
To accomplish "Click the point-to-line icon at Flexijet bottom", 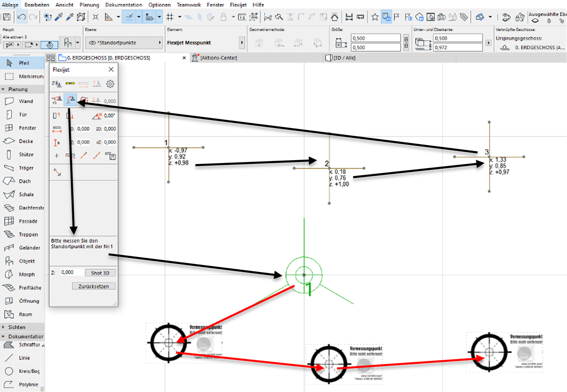I will [58, 172].
